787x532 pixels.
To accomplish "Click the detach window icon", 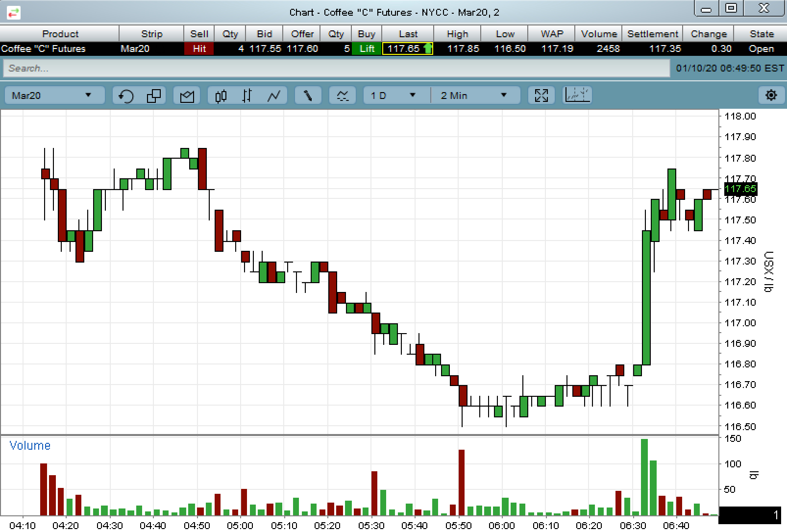I will [154, 96].
